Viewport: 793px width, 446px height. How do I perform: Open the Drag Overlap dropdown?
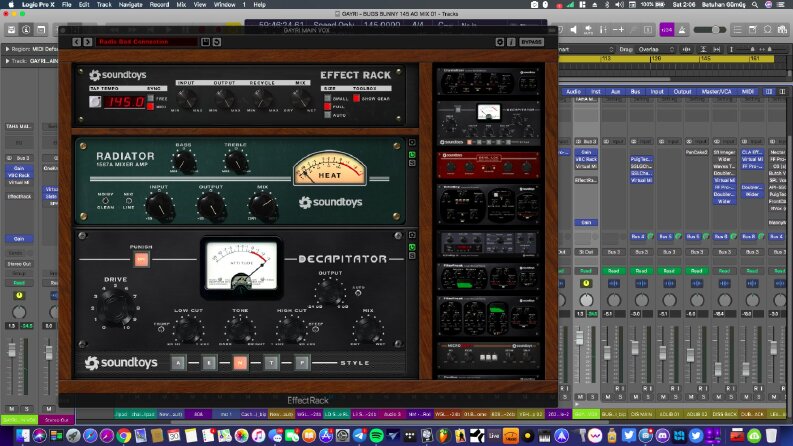[656, 49]
